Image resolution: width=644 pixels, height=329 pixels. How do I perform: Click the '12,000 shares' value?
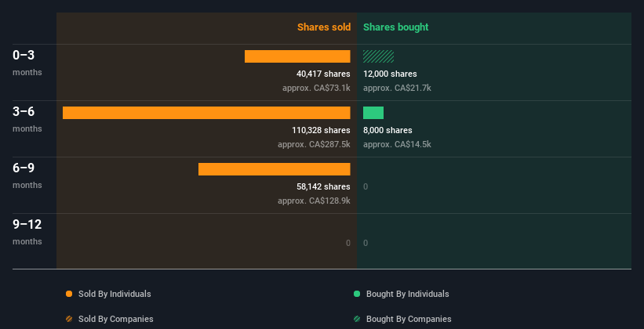(x=390, y=74)
